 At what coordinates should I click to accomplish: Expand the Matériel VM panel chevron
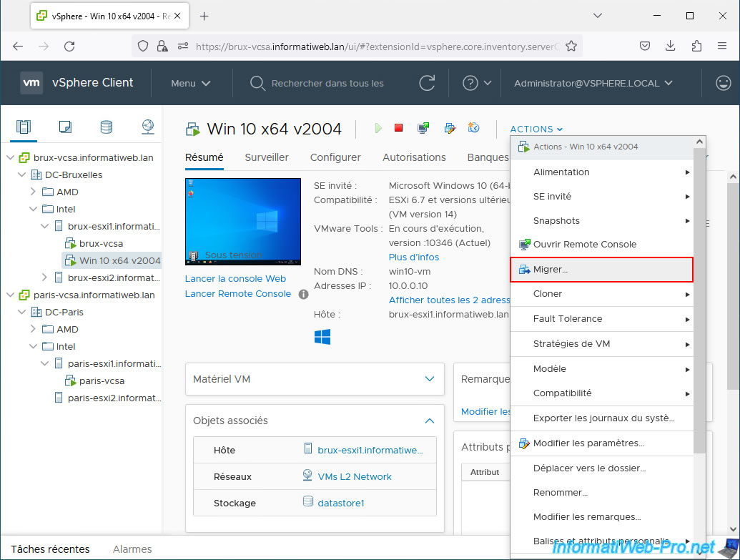point(430,378)
